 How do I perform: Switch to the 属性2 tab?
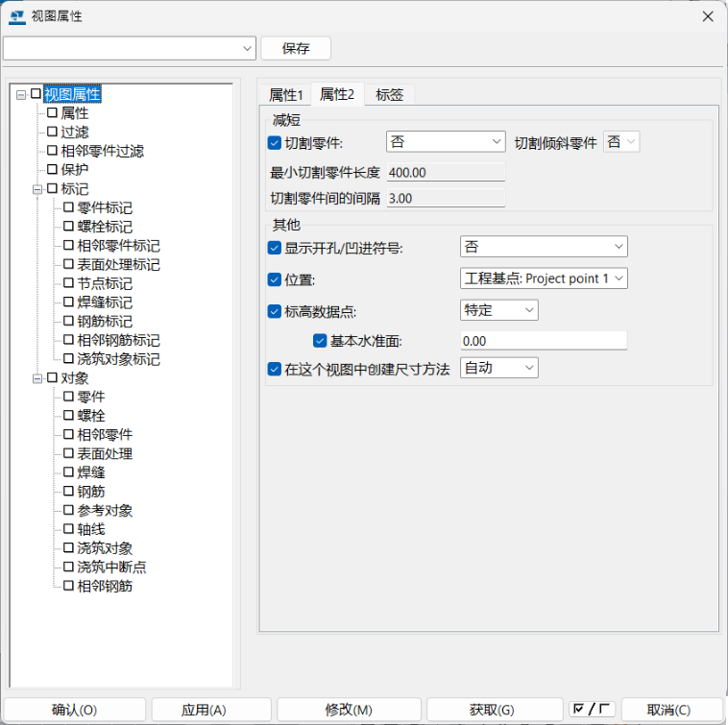337,94
